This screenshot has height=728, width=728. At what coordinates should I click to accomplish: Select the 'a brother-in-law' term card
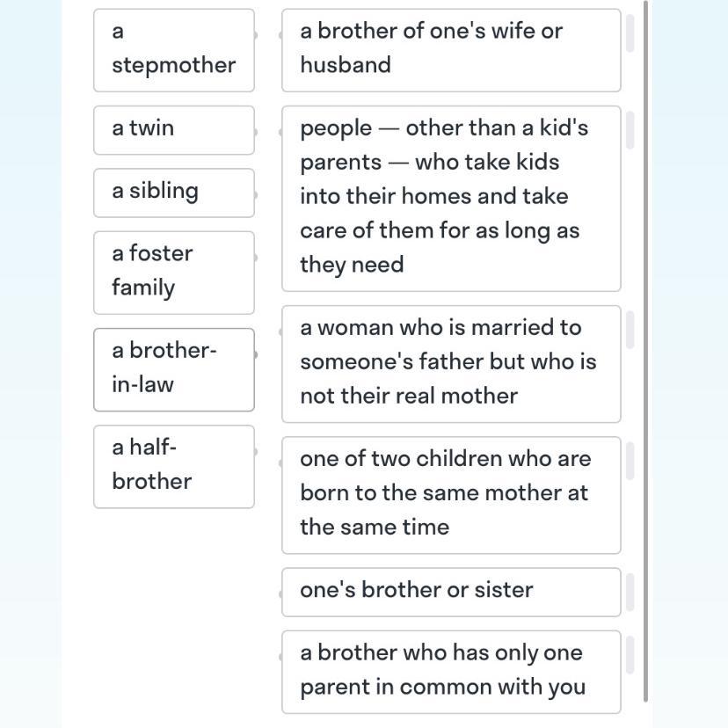(173, 368)
